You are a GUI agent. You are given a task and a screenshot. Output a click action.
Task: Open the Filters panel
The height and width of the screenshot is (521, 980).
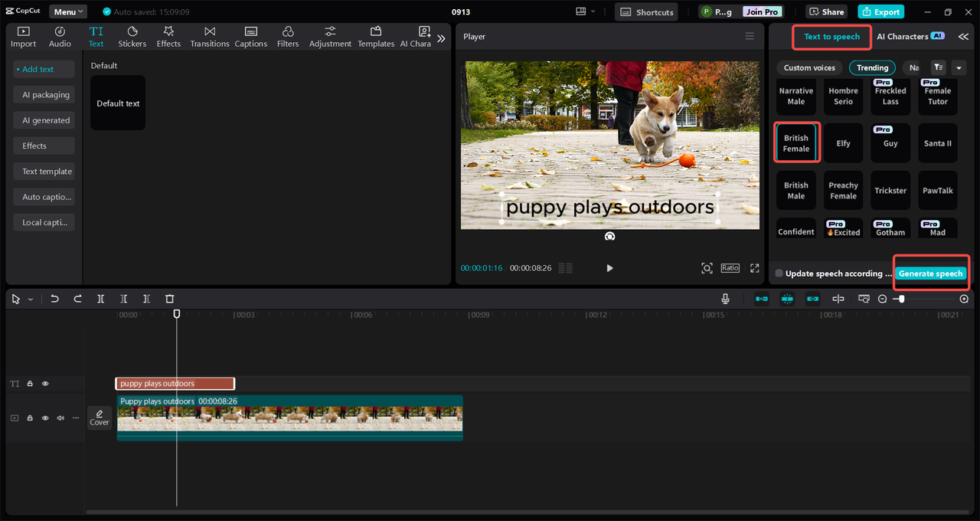[x=288, y=37]
